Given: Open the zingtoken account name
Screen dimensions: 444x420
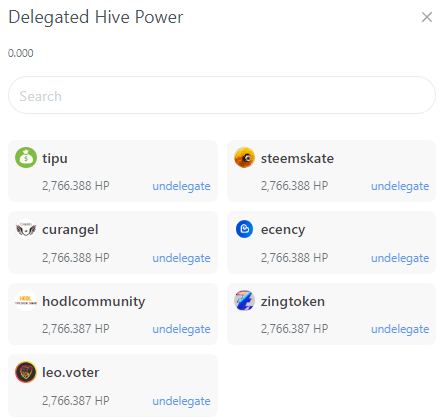Looking at the screenshot, I should tap(293, 302).
